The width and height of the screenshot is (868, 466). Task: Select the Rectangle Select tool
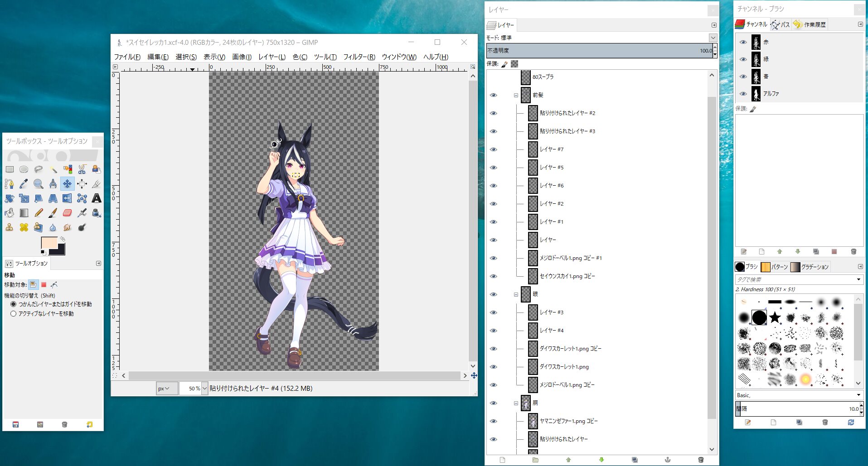10,169
